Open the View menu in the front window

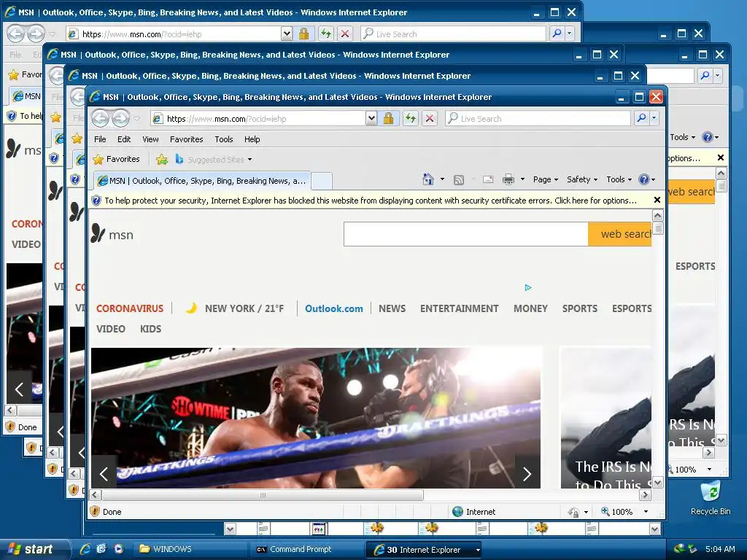(x=150, y=139)
